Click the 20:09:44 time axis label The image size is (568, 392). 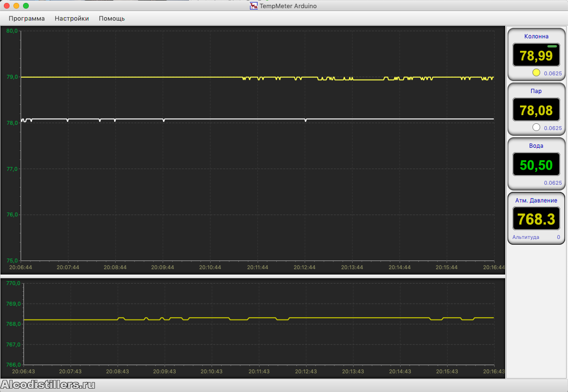click(163, 267)
